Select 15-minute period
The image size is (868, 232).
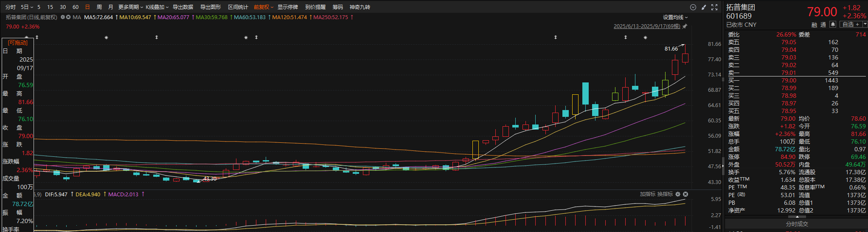point(50,7)
